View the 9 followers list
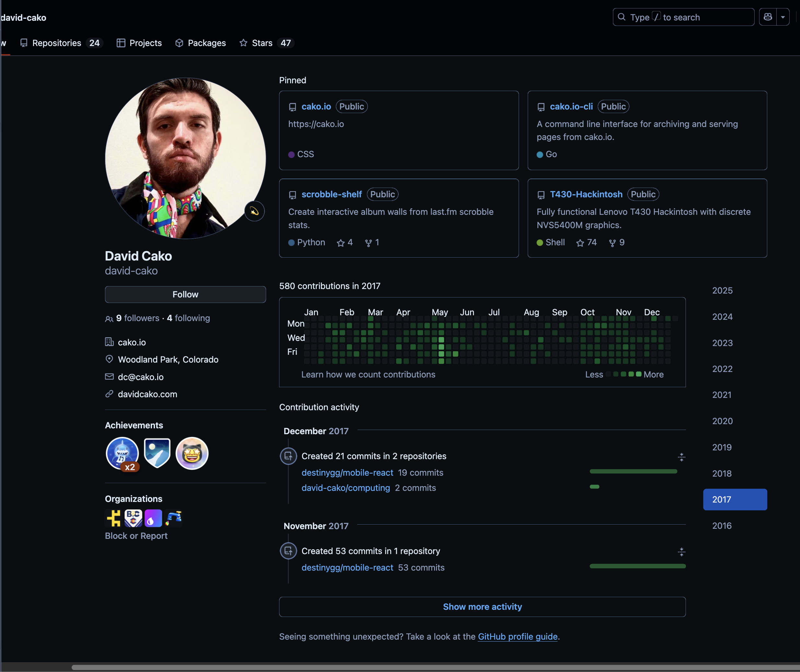This screenshot has width=800, height=672. coord(137,318)
